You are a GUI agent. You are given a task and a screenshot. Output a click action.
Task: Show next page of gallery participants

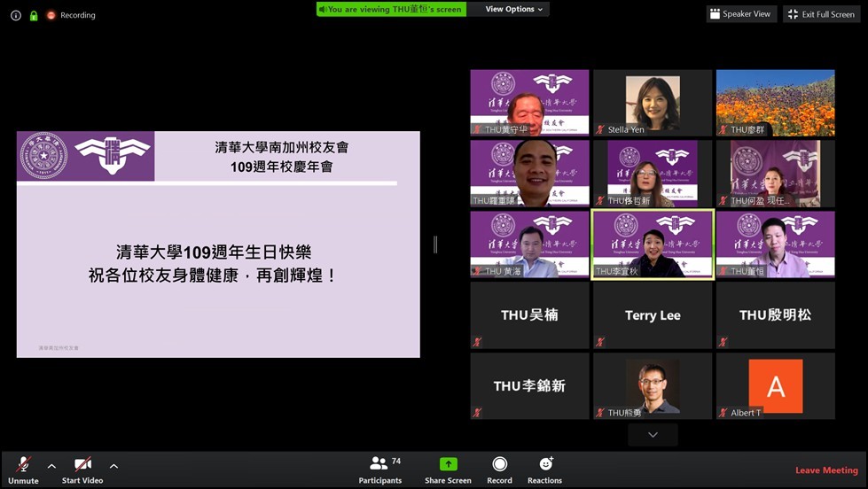[653, 435]
